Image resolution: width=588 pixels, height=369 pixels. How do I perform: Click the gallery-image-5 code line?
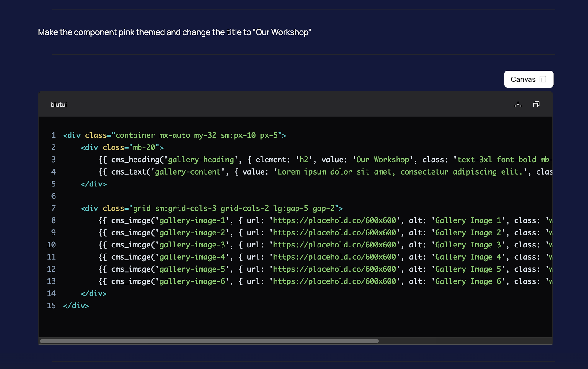(x=325, y=269)
